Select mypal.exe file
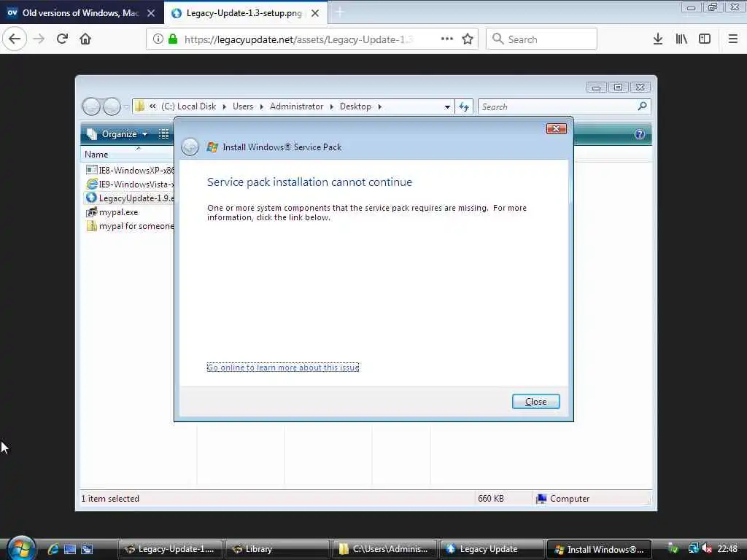The width and height of the screenshot is (747, 560). pos(112,212)
